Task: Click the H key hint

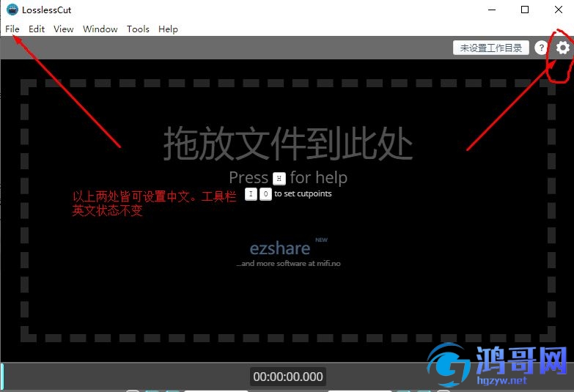Action: [279, 178]
